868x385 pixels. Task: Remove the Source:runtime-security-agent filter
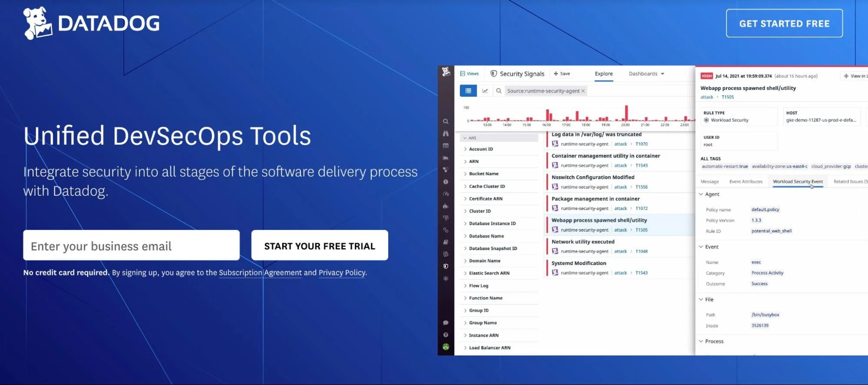point(583,91)
